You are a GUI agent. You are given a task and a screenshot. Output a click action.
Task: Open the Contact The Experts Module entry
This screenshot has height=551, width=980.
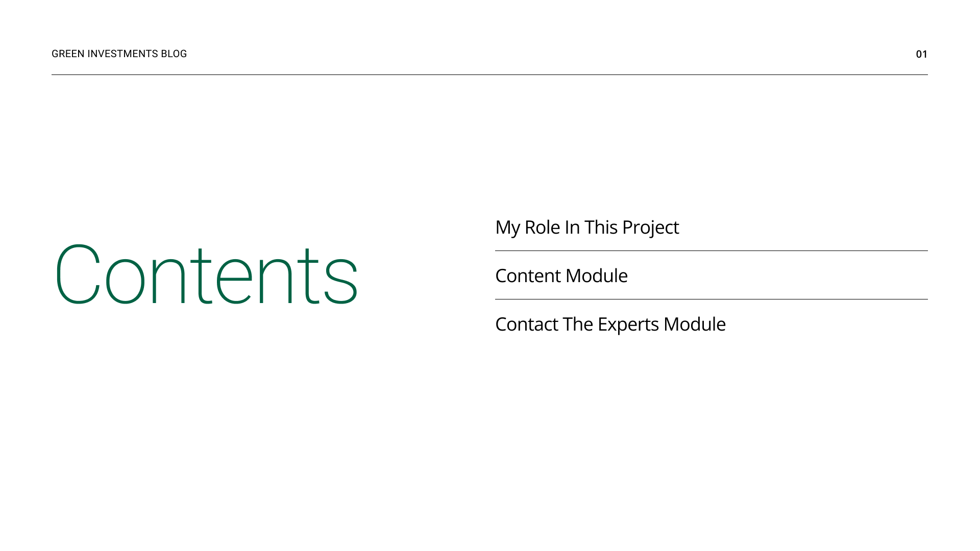click(610, 324)
